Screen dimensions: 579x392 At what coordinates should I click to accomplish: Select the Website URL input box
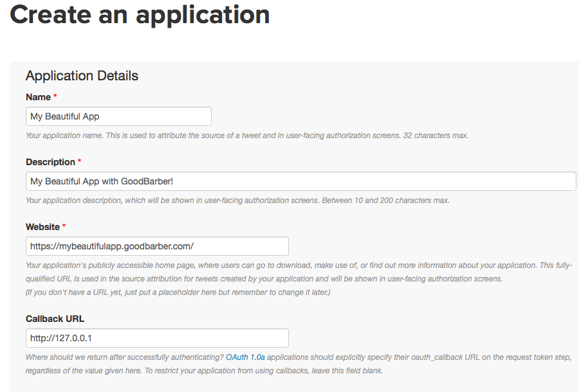157,246
